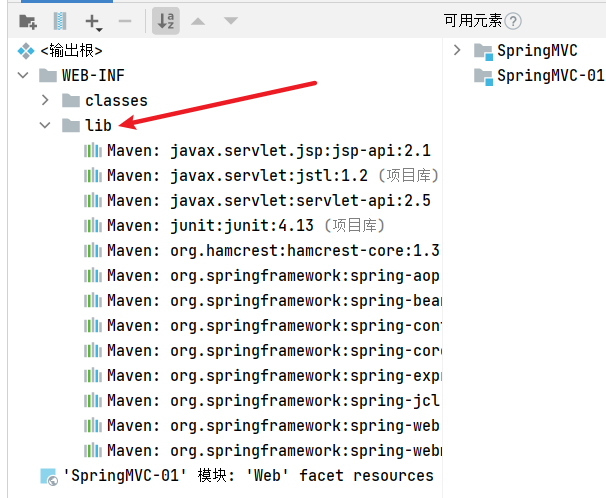Collapse the lib folder
Screen dimensions: 606x498
point(45,125)
